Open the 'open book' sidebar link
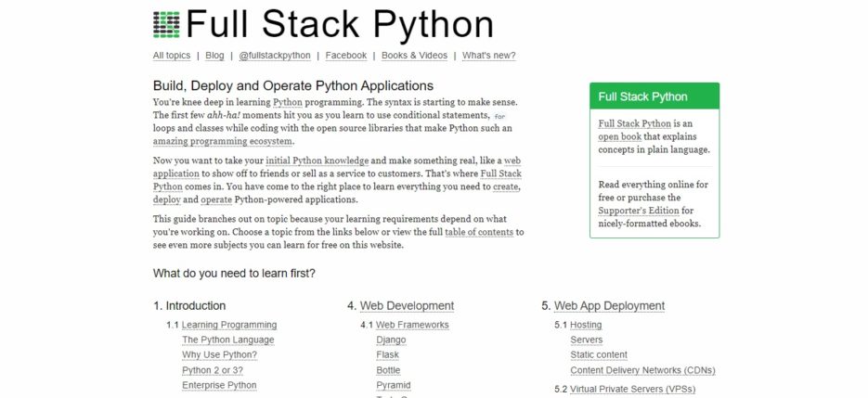The width and height of the screenshot is (868, 398). pos(620,136)
